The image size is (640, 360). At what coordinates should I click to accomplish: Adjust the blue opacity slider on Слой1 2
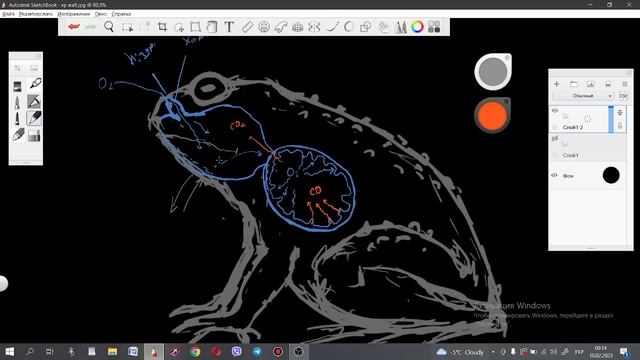[x=611, y=119]
